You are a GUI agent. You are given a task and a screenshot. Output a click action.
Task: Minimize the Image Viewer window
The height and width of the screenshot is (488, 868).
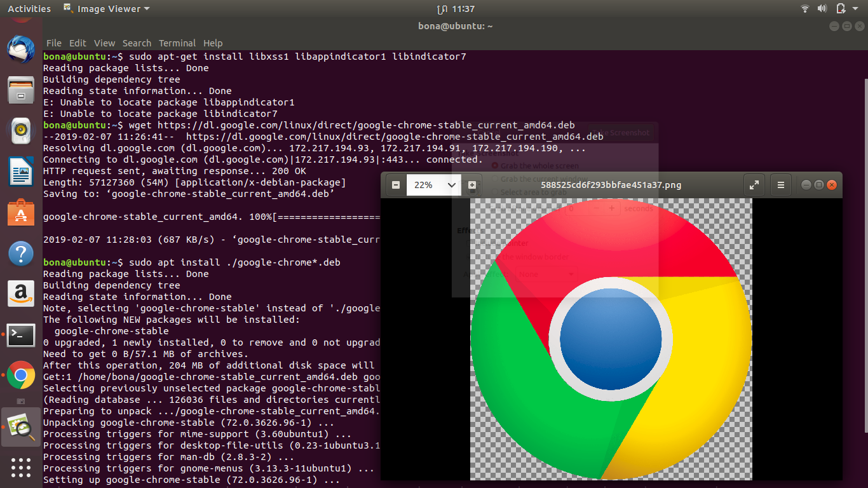click(x=806, y=185)
